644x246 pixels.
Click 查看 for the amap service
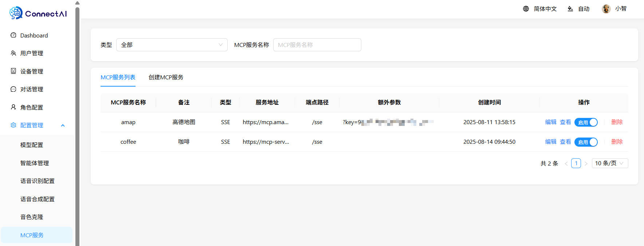click(x=565, y=122)
